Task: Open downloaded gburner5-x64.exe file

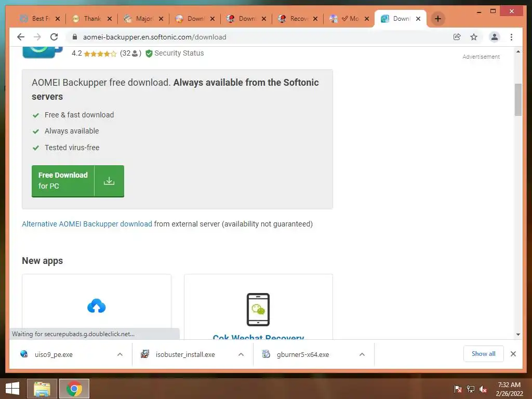Action: (303, 354)
